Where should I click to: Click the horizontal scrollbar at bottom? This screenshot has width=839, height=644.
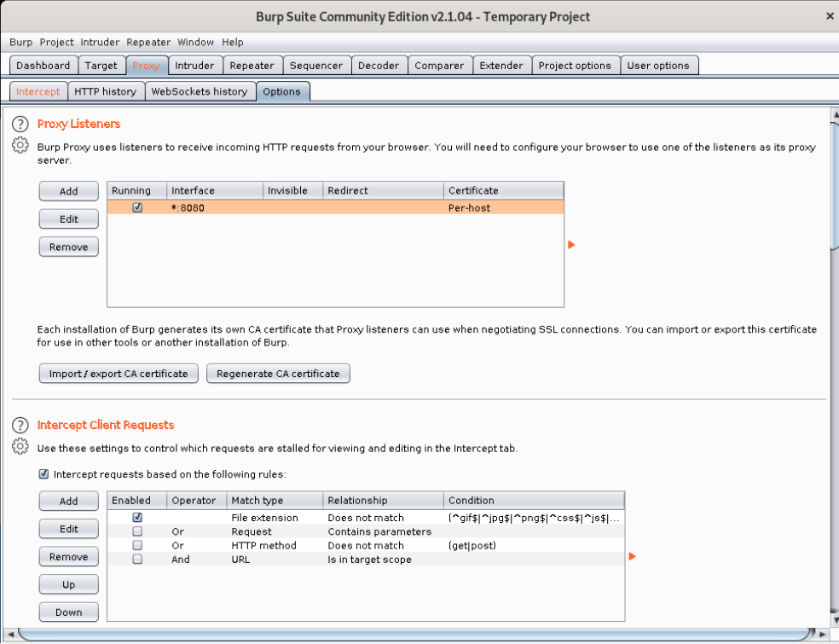coord(416,634)
